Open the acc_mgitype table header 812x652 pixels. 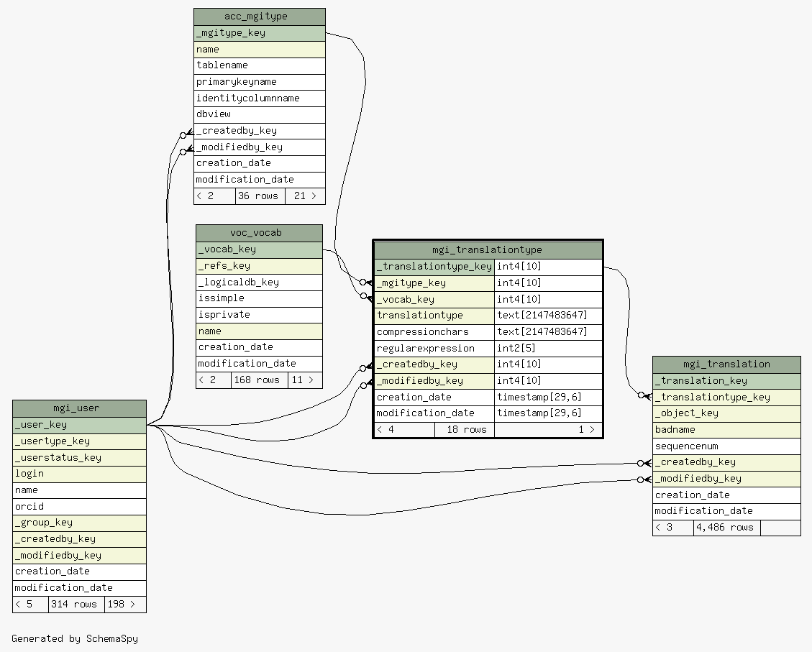[x=260, y=17]
